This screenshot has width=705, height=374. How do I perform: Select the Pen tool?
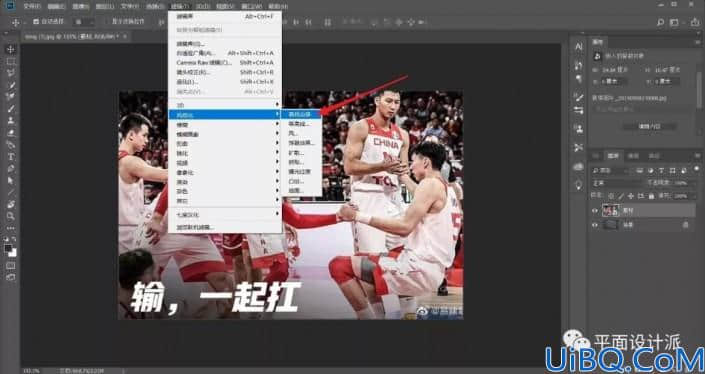[11, 169]
